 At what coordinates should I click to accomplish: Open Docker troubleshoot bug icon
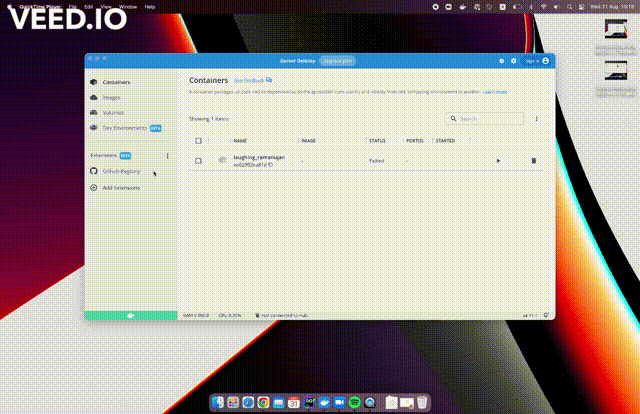coord(501,61)
